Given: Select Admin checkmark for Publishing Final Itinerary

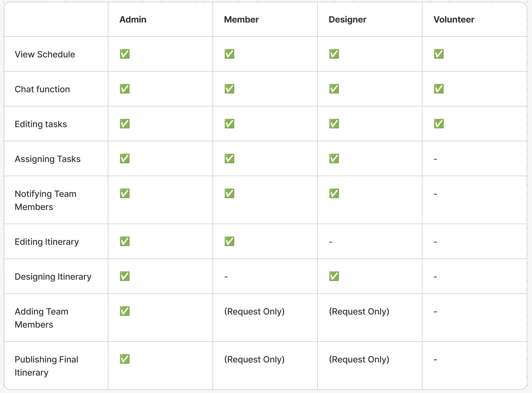Looking at the screenshot, I should (x=125, y=359).
